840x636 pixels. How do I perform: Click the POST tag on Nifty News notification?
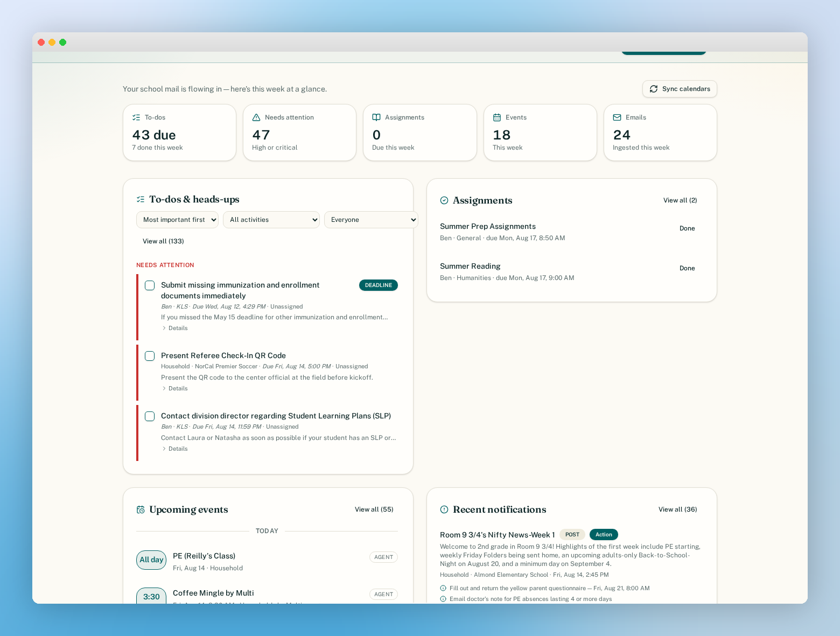click(x=572, y=535)
